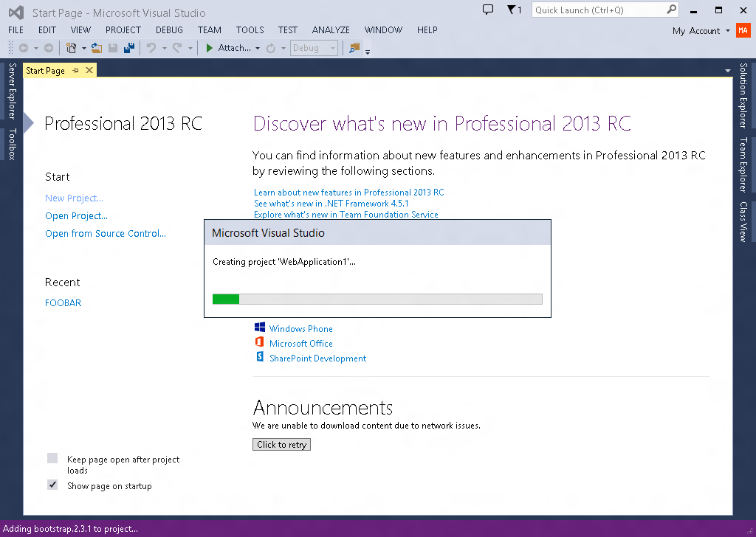Open the FILE menu
Viewport: 756px width, 537px height.
(x=16, y=30)
